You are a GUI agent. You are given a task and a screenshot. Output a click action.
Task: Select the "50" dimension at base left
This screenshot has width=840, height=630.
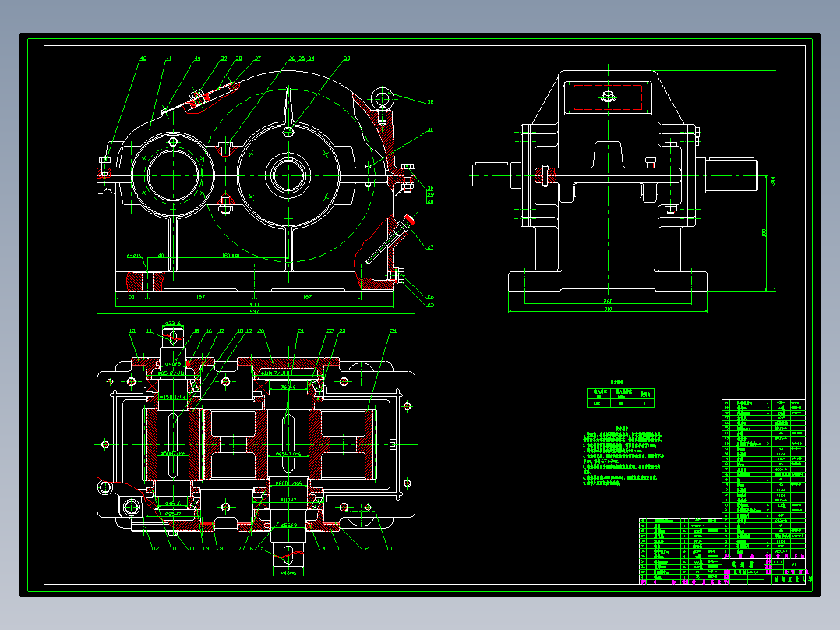coord(131,296)
